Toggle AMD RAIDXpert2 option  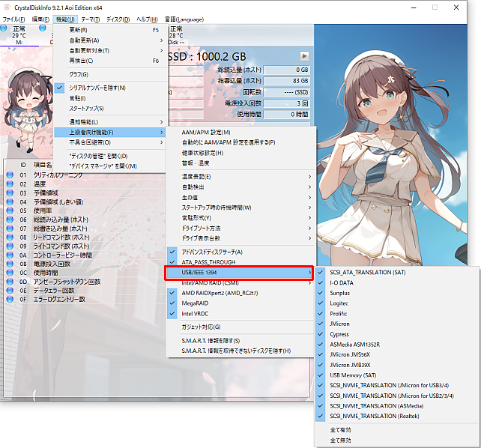click(x=240, y=293)
